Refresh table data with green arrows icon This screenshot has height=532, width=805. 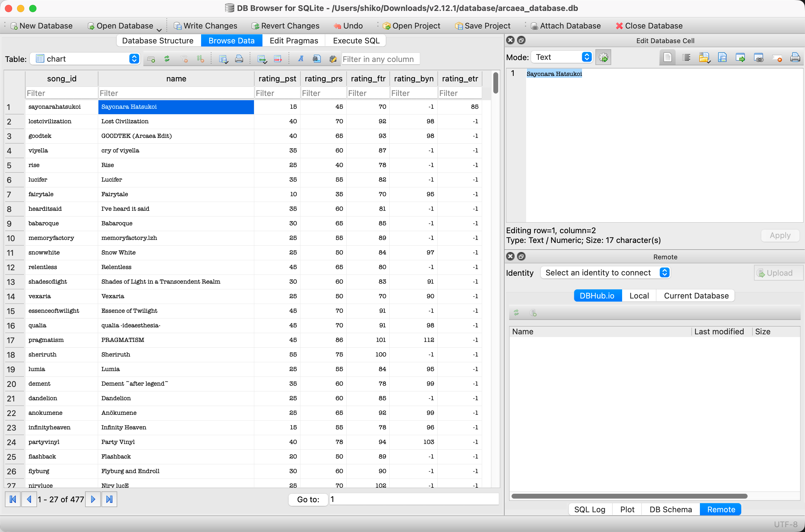pos(167,59)
